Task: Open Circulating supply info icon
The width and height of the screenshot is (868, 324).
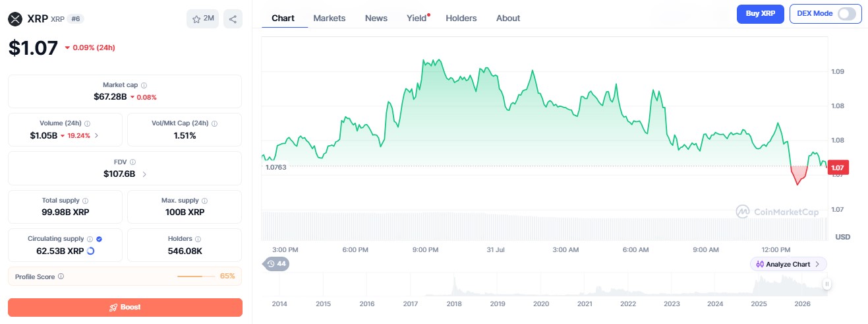Action: point(89,239)
